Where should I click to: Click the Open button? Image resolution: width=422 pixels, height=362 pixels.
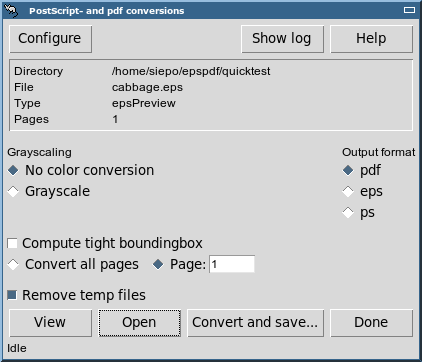coord(140,323)
